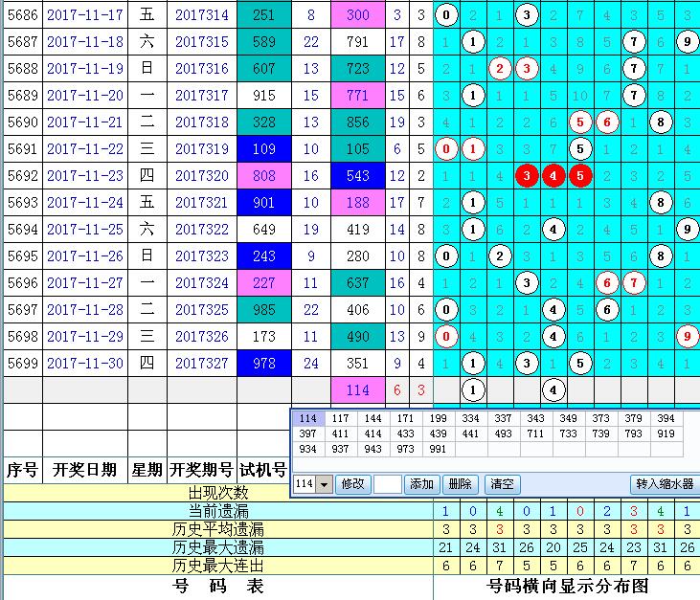Click the 号码横向显示分布图 footer label
This screenshot has width=700, height=600.
[x=568, y=587]
